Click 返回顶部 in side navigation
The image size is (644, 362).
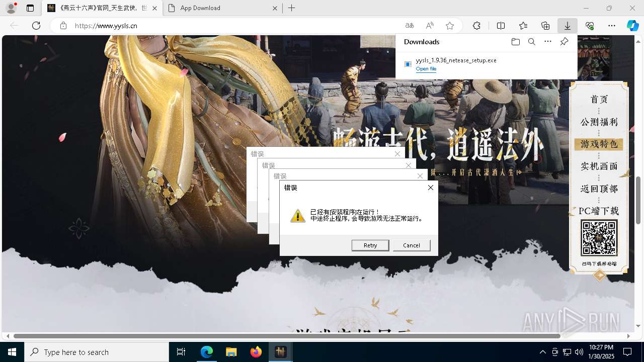[x=599, y=189]
